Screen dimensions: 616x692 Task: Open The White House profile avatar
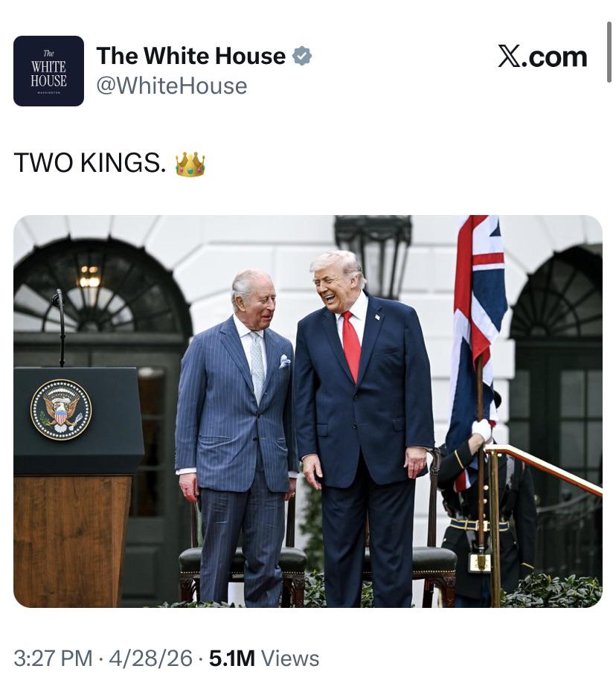(x=48, y=71)
